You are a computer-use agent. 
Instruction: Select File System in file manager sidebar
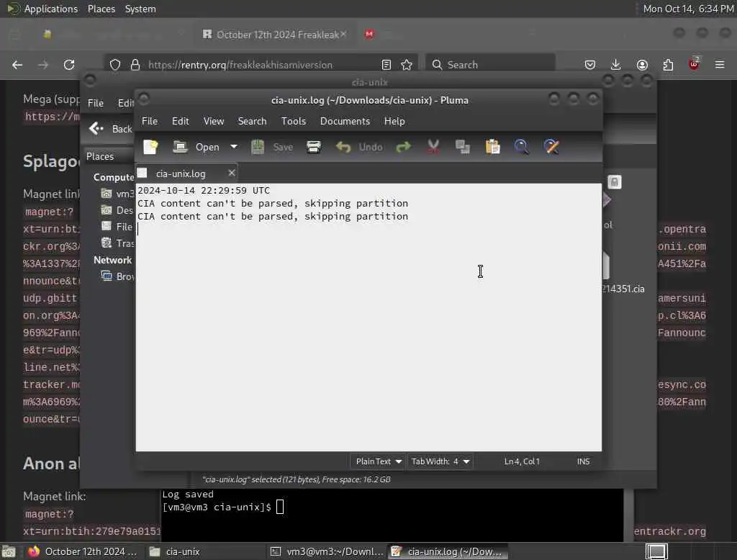coord(117,227)
